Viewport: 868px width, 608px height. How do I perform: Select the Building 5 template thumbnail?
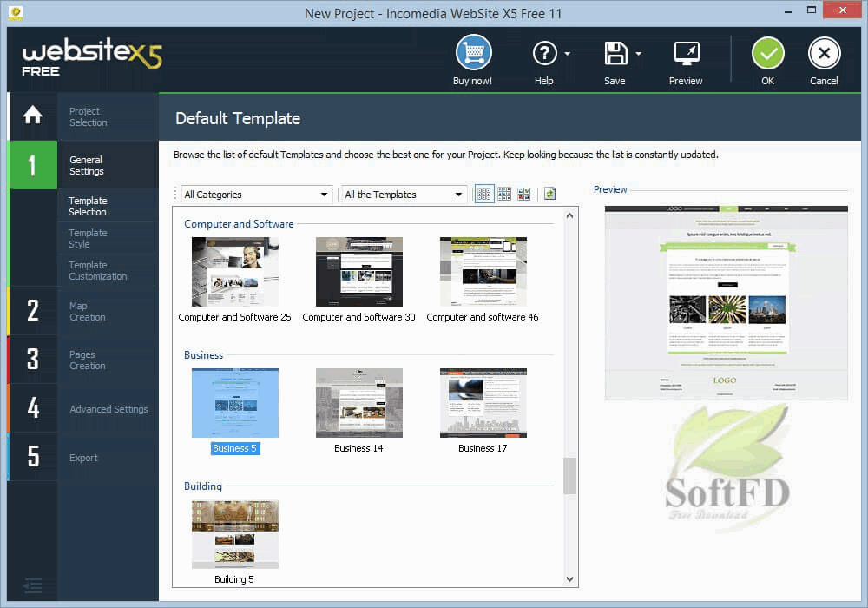(234, 534)
